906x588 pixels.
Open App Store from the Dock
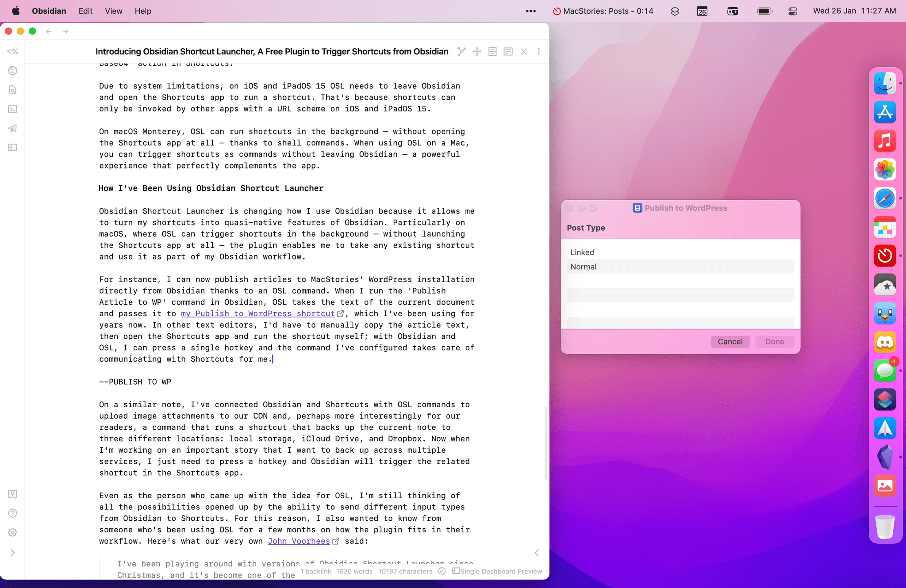pos(885,112)
